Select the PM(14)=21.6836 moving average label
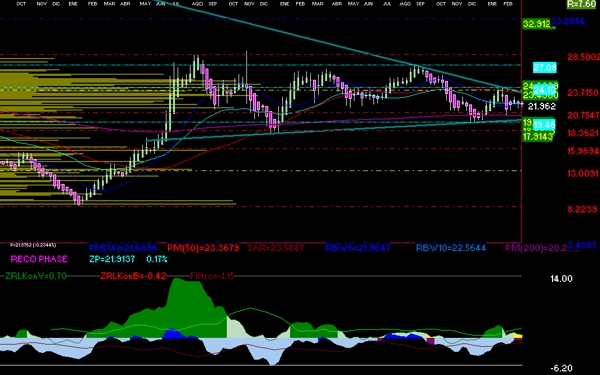Screen dimensions: 600x375 [122, 248]
